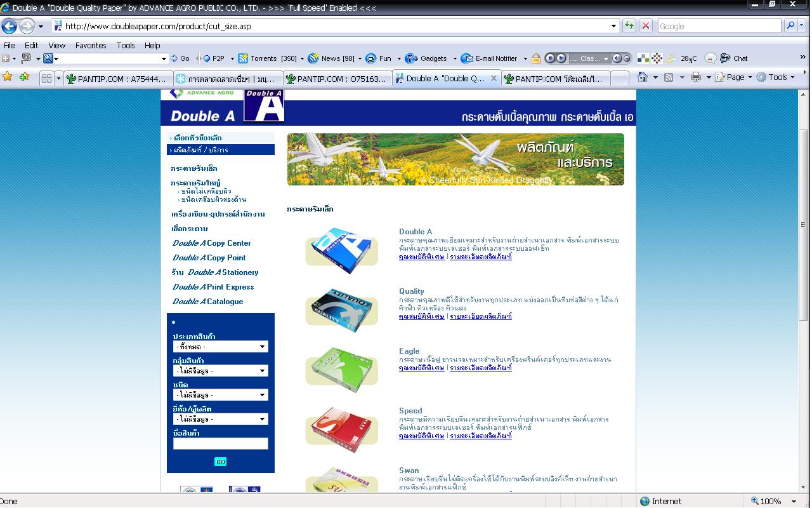Click the News [98] toolbar button

tap(332, 58)
